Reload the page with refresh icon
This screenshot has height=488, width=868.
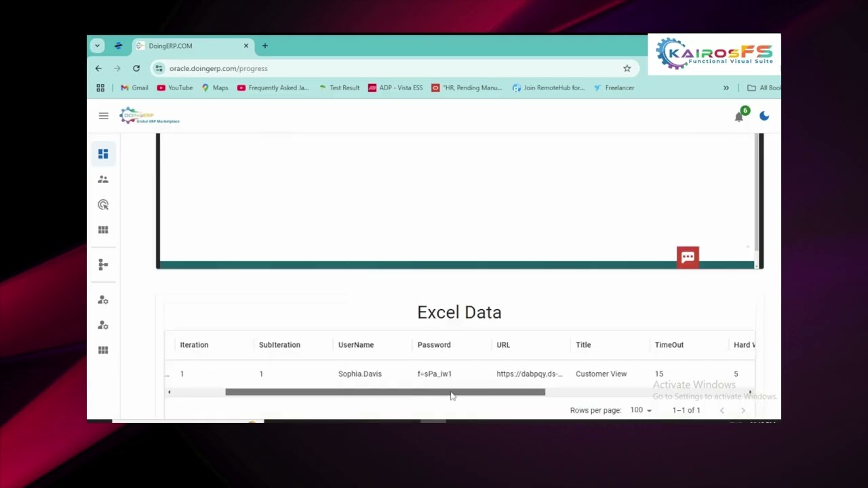(136, 68)
